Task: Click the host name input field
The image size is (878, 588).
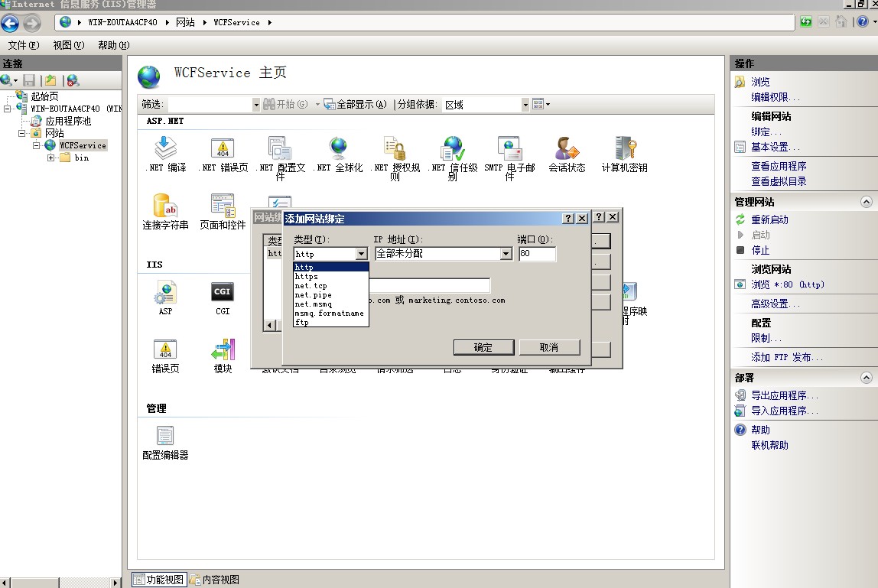Action: [430, 286]
